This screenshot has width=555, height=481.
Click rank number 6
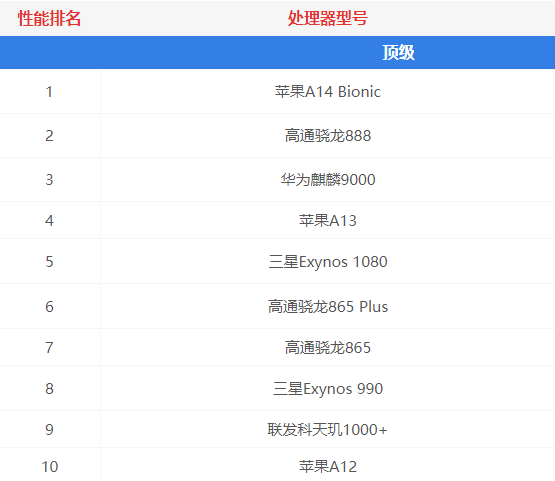49,307
